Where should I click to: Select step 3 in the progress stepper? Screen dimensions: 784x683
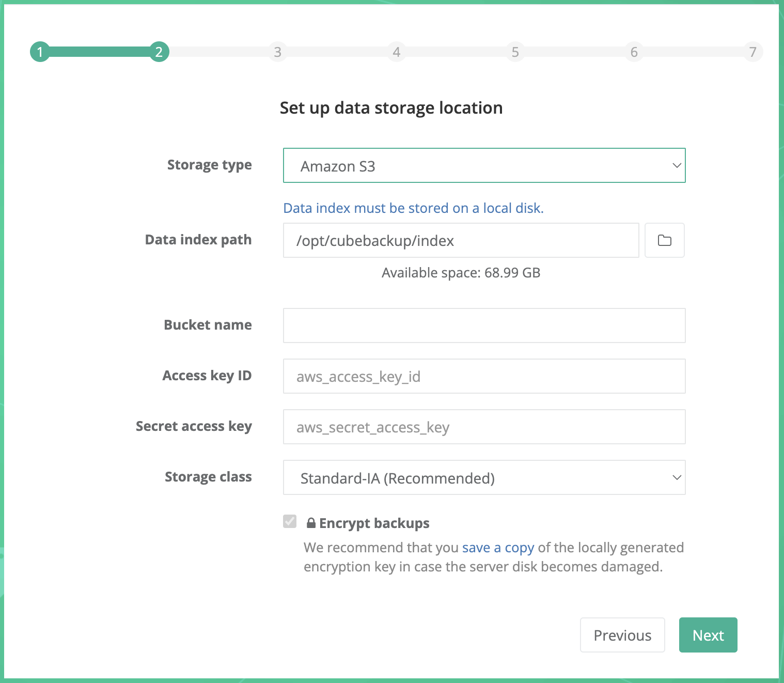click(278, 52)
